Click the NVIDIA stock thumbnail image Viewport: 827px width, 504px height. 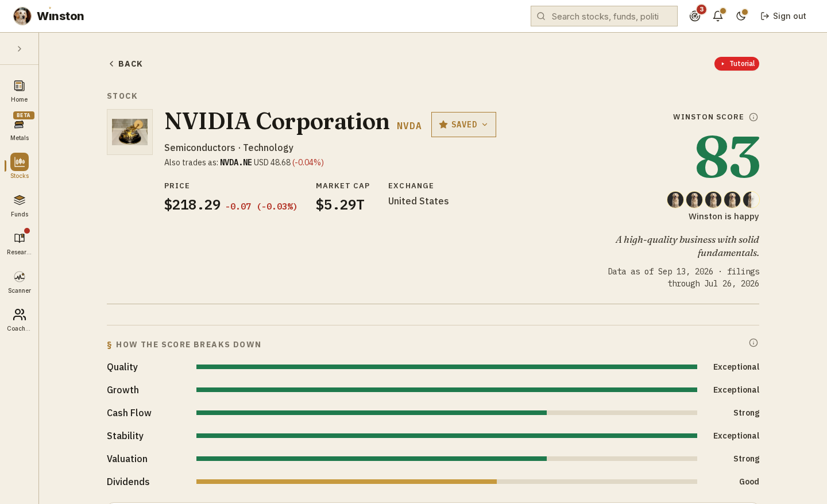pos(130,132)
